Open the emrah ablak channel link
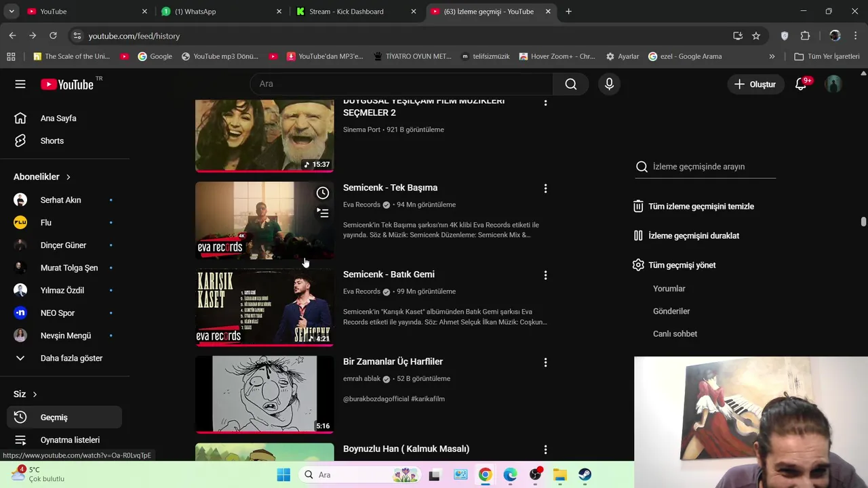Image resolution: width=868 pixels, height=488 pixels. (361, 379)
